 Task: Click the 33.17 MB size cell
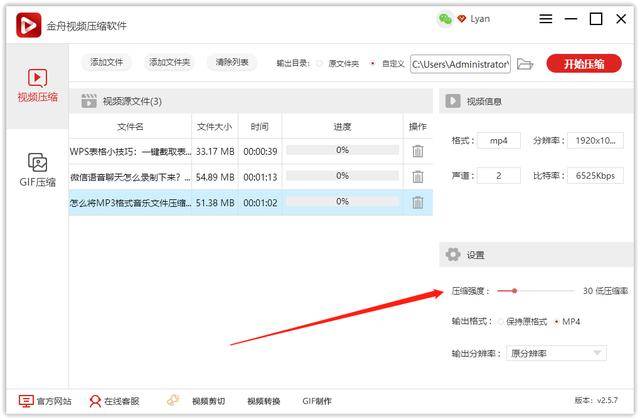[215, 151]
